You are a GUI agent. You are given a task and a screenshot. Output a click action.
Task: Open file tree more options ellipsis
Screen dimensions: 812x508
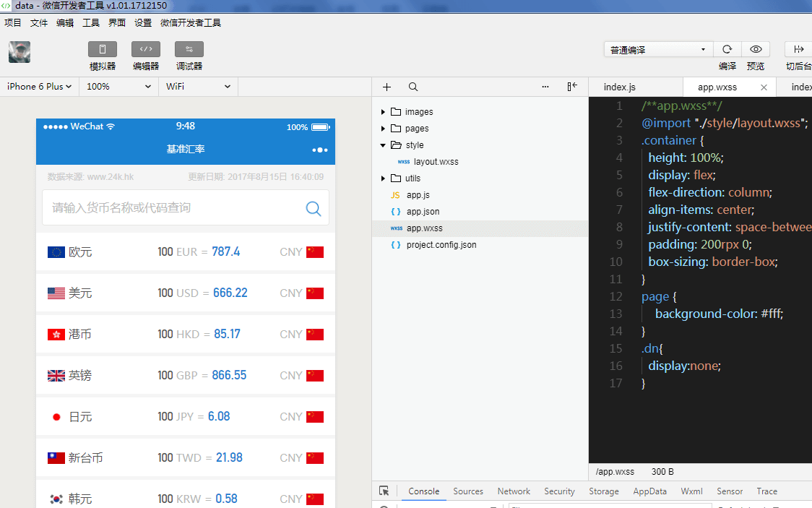[x=545, y=87]
